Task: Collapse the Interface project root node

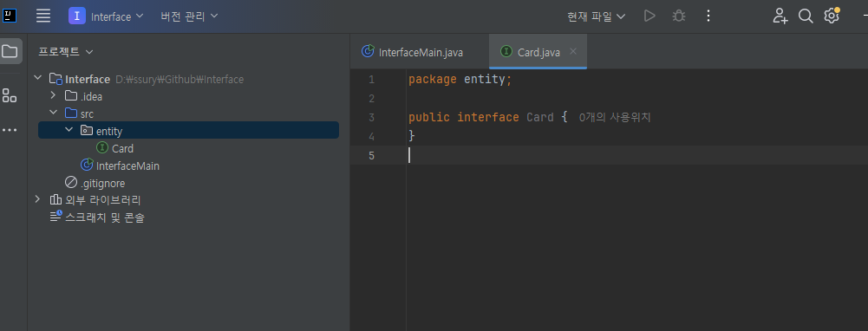Action: [37, 78]
